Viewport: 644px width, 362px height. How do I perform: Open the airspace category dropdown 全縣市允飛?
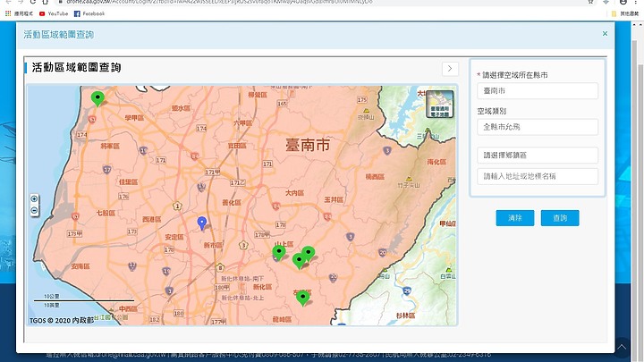[538, 127]
